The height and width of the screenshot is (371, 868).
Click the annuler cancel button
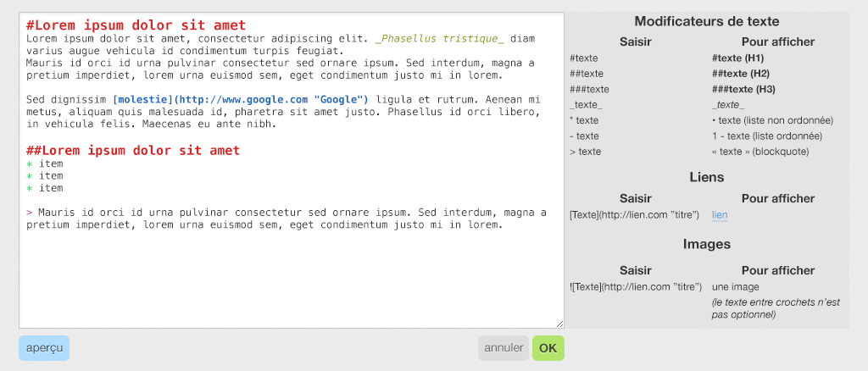[504, 348]
